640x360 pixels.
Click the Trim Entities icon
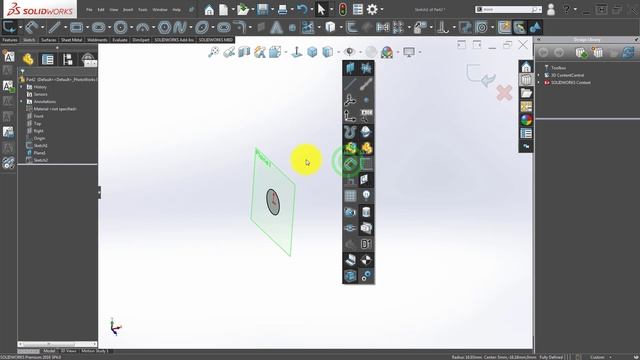pos(308,27)
